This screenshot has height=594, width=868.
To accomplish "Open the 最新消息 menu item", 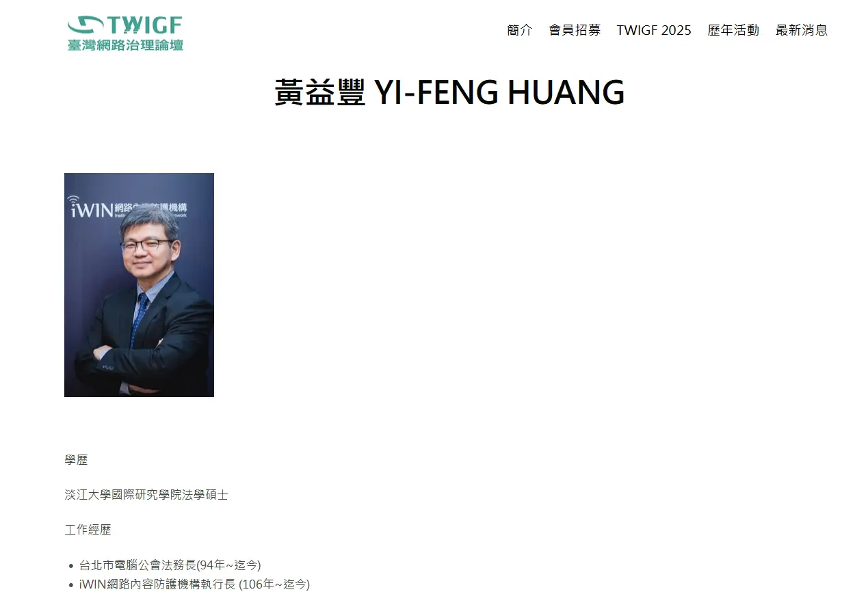I will (802, 30).
